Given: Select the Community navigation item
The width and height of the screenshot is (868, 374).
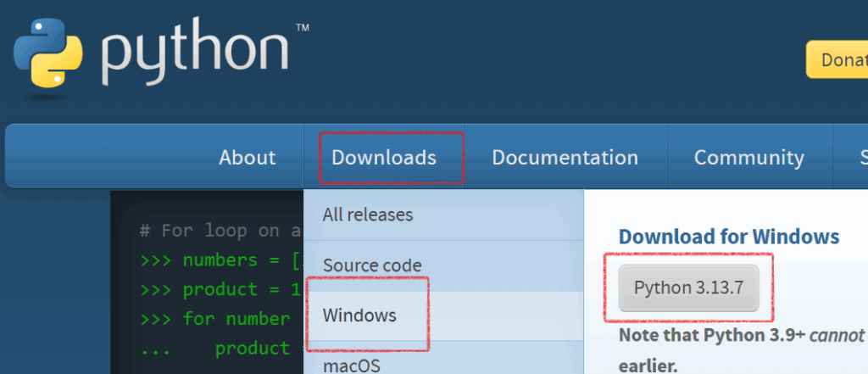Looking at the screenshot, I should pos(748,158).
